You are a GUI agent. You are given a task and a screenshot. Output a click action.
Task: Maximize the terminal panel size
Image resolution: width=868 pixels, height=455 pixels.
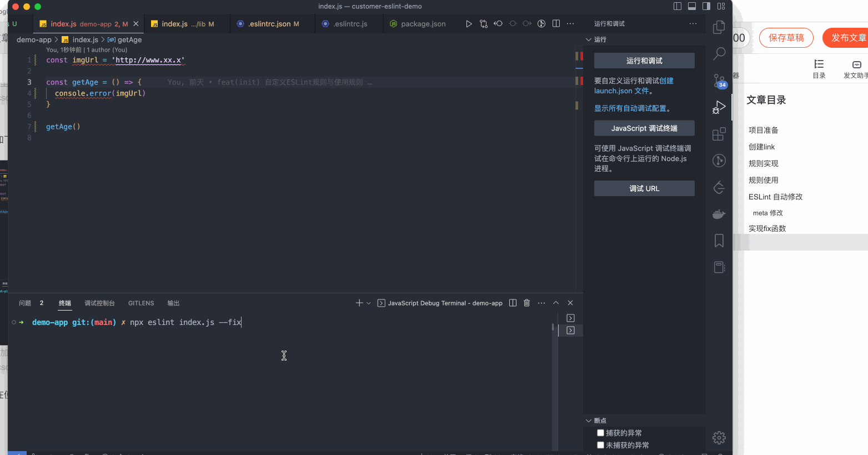point(556,303)
